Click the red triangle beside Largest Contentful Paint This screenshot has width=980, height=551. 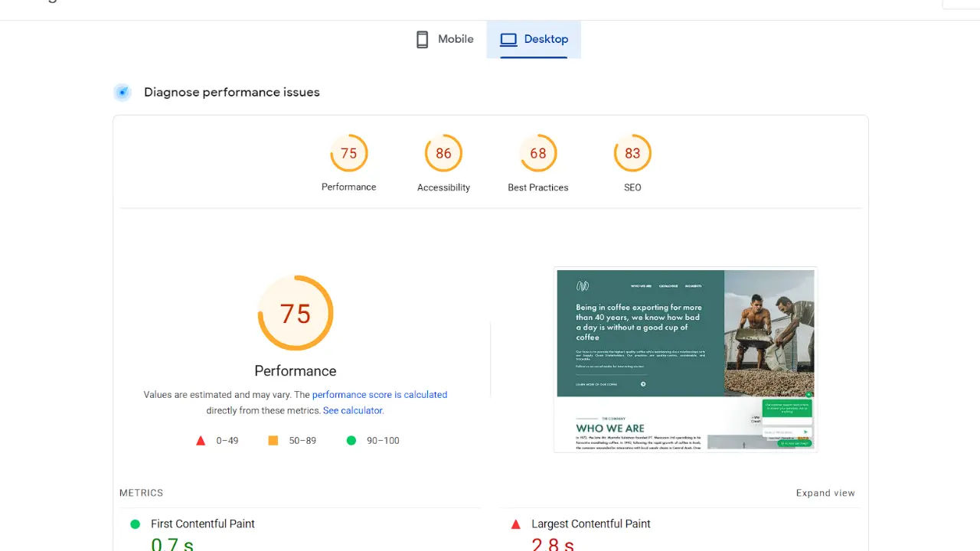coord(516,524)
